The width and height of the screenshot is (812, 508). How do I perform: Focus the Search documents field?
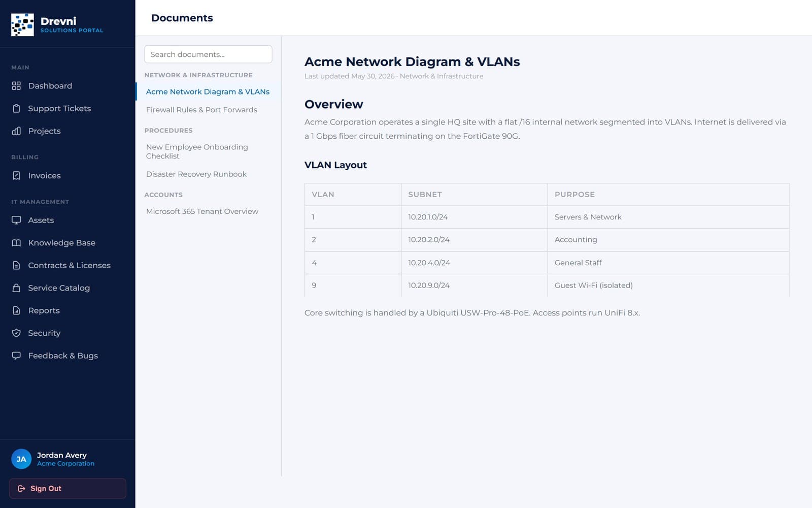(x=208, y=54)
